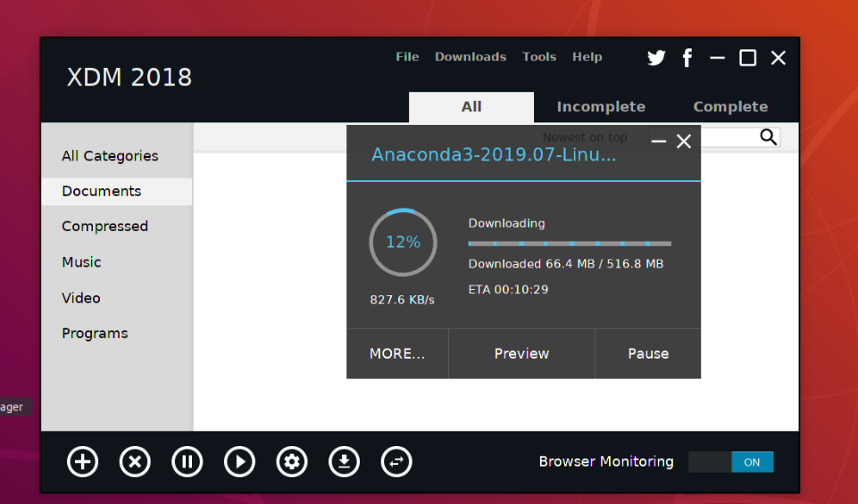Viewport: 858px width, 504px height.
Task: Select the Video category
Action: pyautogui.click(x=117, y=298)
